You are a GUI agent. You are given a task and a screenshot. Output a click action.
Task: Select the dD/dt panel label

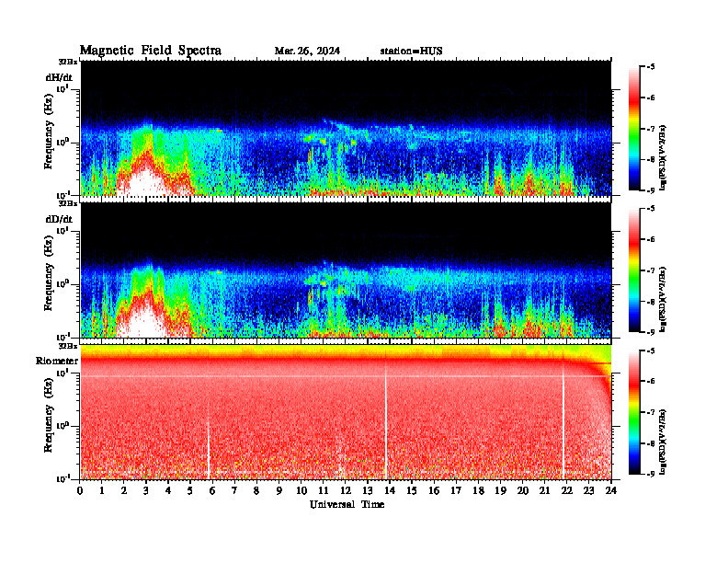[x=59, y=219]
